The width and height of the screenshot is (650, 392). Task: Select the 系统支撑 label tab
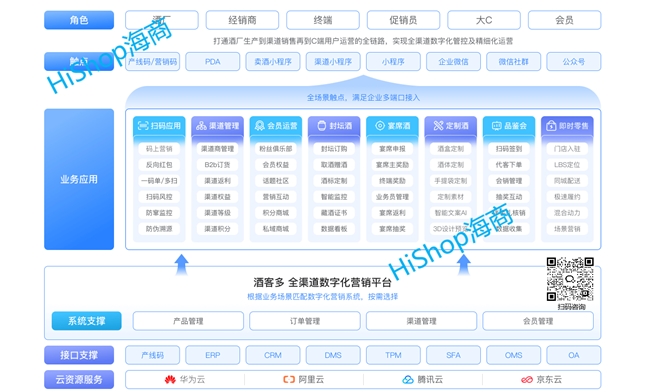point(87,321)
